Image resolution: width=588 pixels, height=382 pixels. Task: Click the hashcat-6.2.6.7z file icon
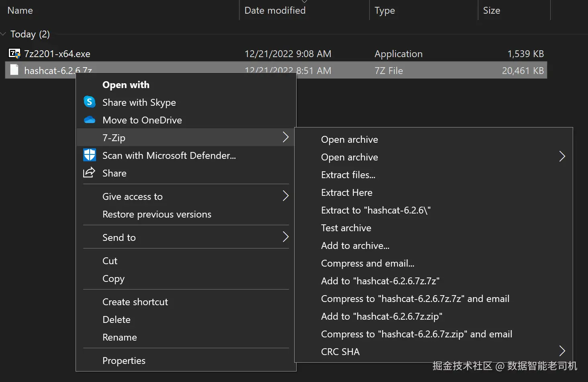(x=14, y=70)
